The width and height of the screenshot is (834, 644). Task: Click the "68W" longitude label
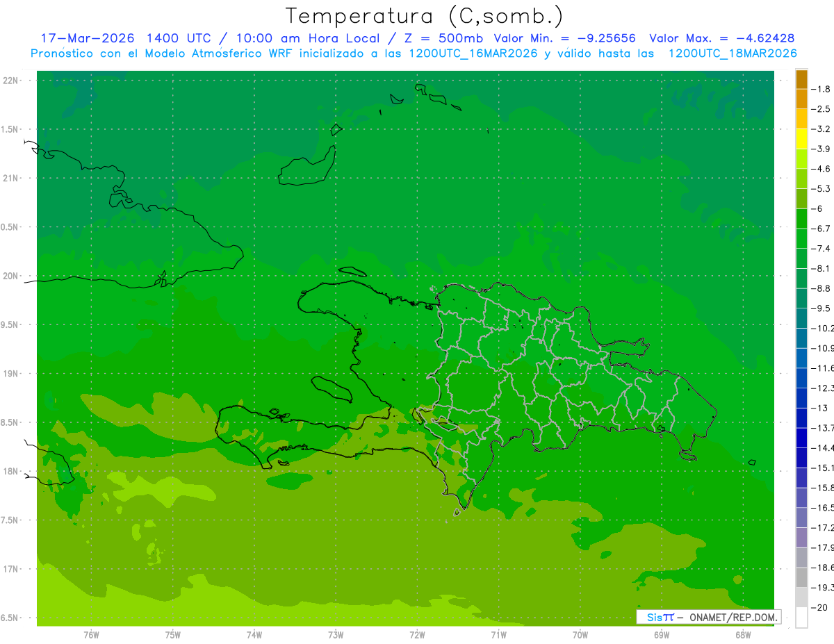click(x=742, y=634)
